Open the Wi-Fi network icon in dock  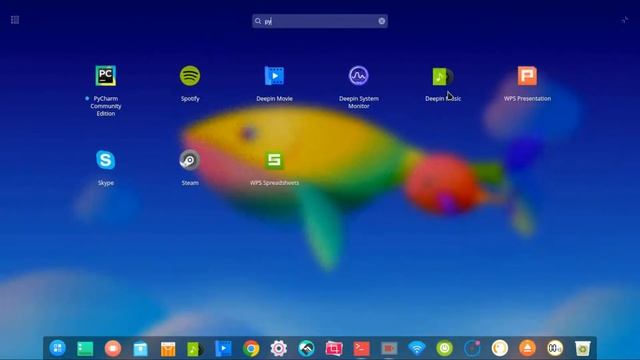coord(417,349)
